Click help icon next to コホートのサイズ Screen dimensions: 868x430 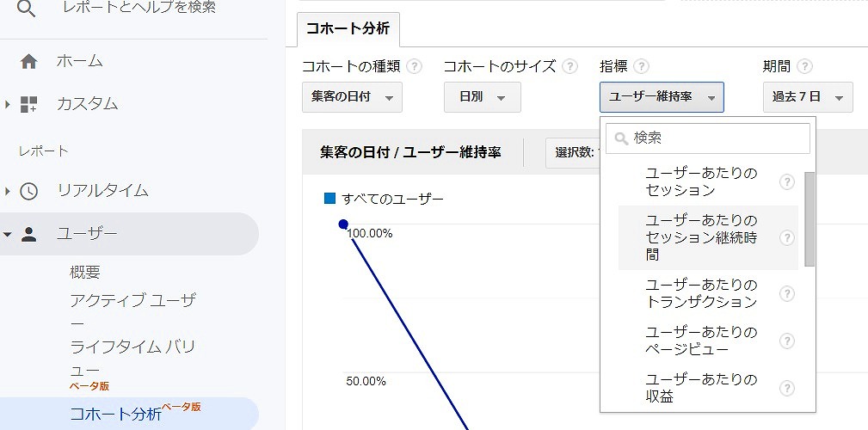coord(570,66)
